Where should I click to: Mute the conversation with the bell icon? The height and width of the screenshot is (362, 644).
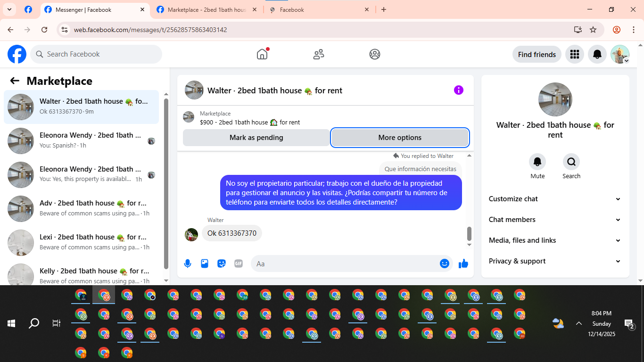(x=537, y=162)
